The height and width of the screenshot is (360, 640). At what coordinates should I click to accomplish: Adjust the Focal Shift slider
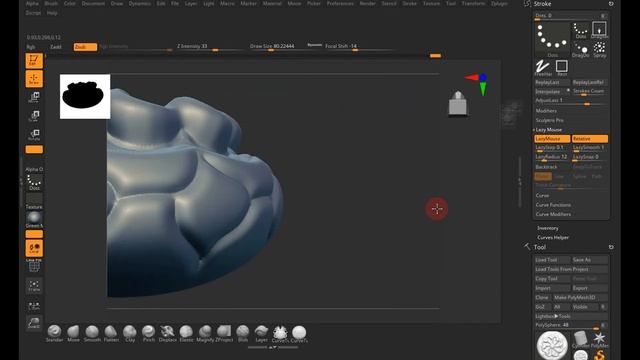pyautogui.click(x=360, y=47)
